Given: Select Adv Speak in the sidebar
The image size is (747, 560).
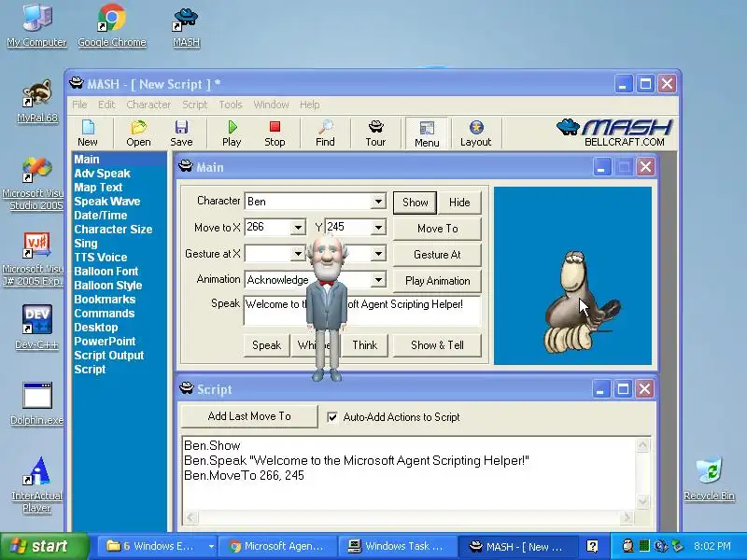Looking at the screenshot, I should 102,174.
